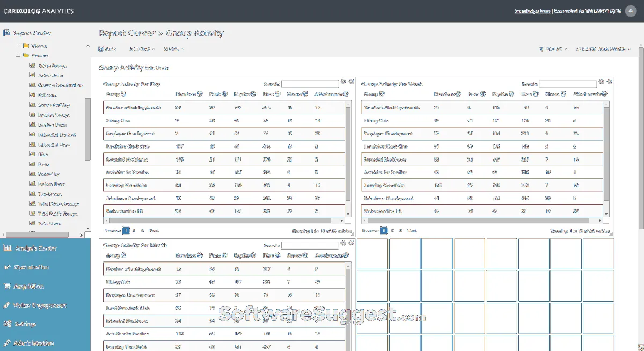The image size is (644, 351).
Task: Click the Per Month table search field
Action: click(x=310, y=245)
